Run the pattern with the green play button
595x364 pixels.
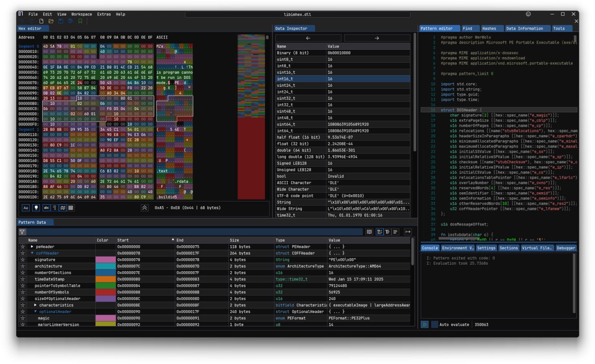click(x=423, y=325)
